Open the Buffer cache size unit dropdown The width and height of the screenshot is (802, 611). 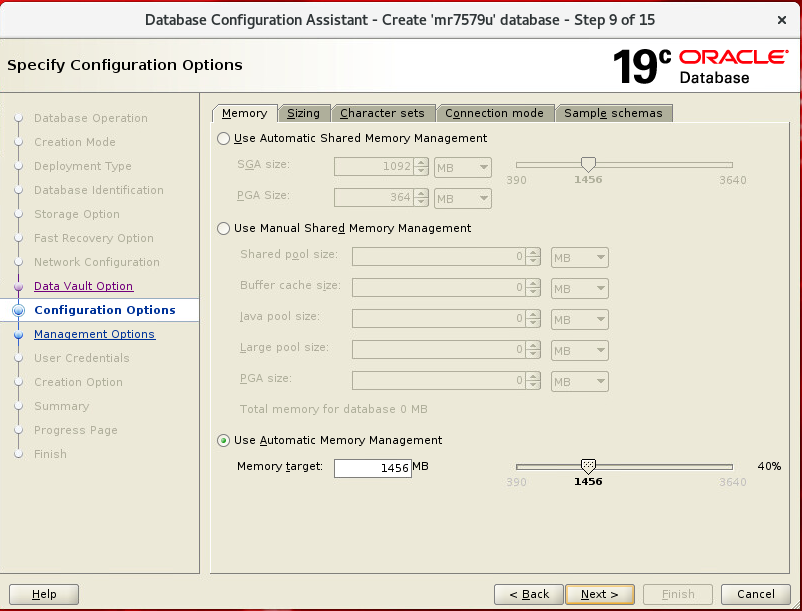click(580, 289)
